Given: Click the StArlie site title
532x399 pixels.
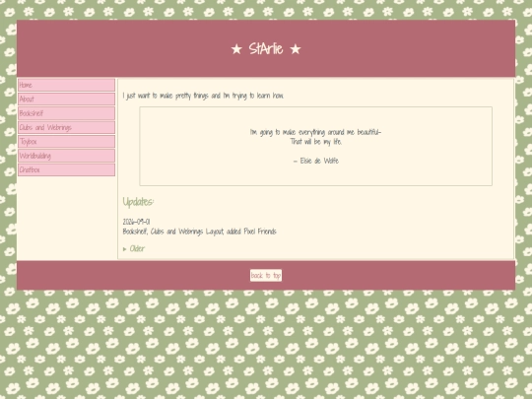Looking at the screenshot, I should point(266,49).
